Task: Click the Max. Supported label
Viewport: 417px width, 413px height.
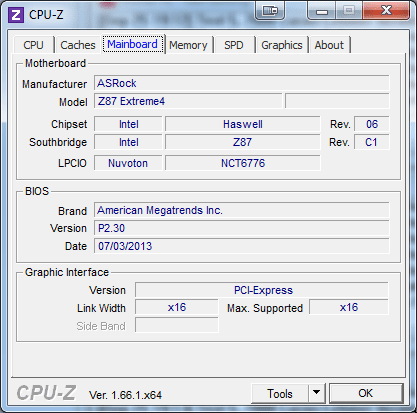Action: [265, 308]
